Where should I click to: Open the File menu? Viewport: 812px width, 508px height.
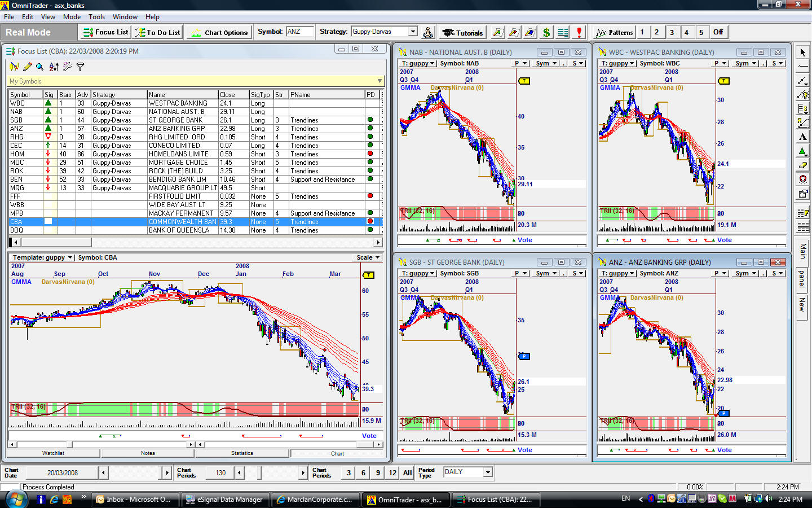[9, 17]
